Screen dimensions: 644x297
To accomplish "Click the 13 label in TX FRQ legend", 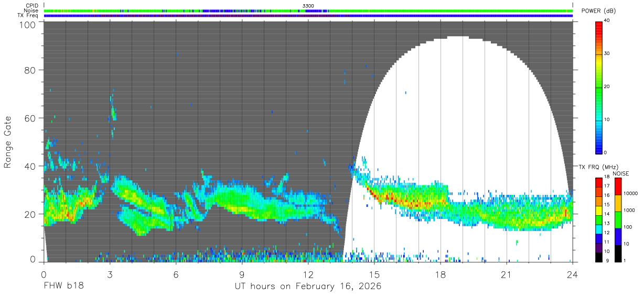I will [x=607, y=223].
